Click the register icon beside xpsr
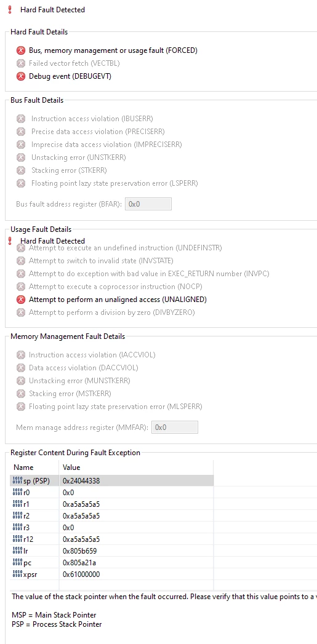Viewport: 317px width, 644px height. (x=18, y=574)
